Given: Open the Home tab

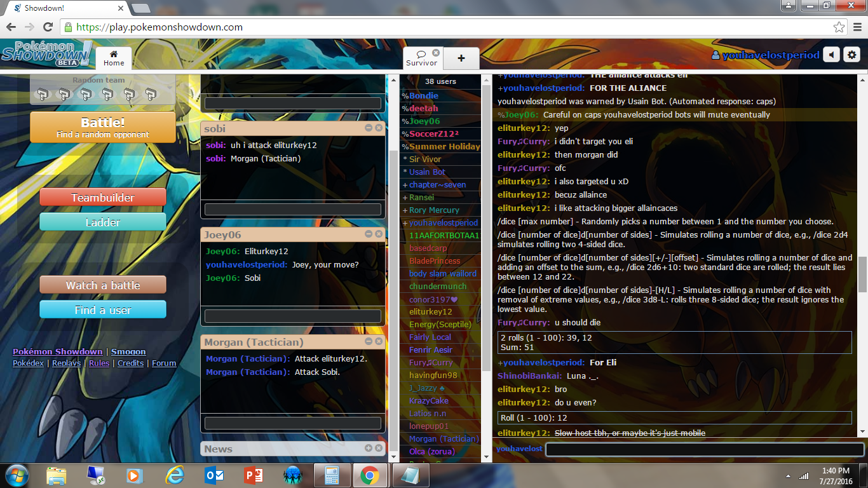Looking at the screenshot, I should 114,58.
